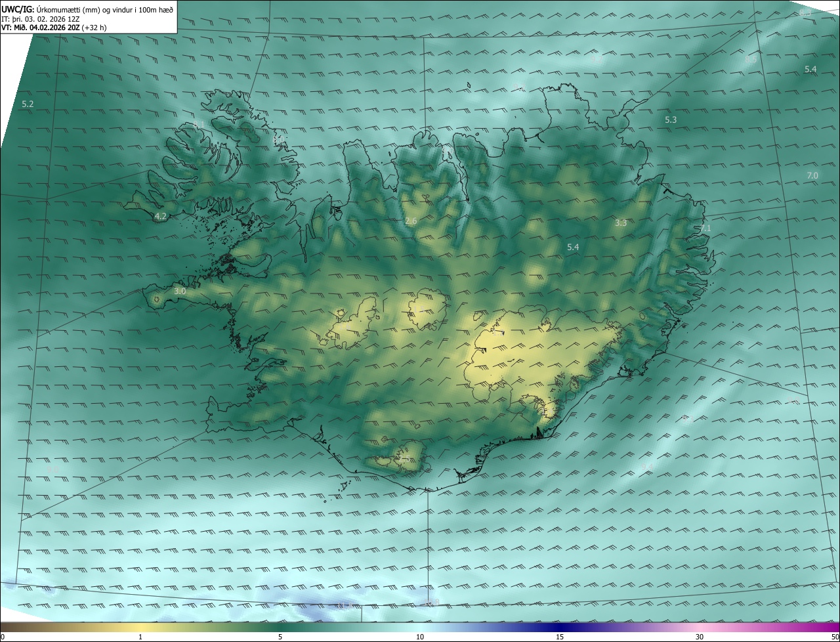Click the 5 tick label on the colorbar
The width and height of the screenshot is (840, 642).
click(x=280, y=637)
